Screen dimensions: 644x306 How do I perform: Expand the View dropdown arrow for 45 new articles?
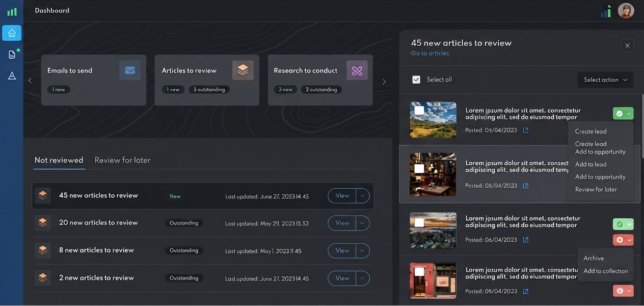point(362,196)
